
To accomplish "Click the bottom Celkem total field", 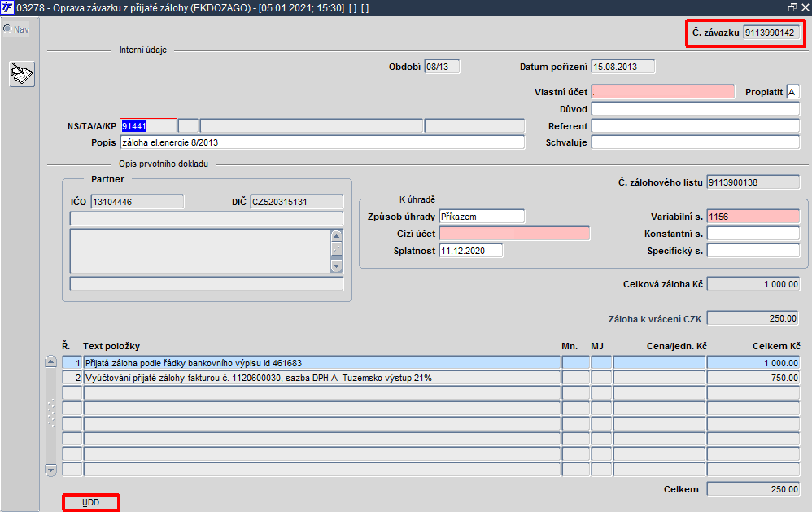I will coord(753,489).
